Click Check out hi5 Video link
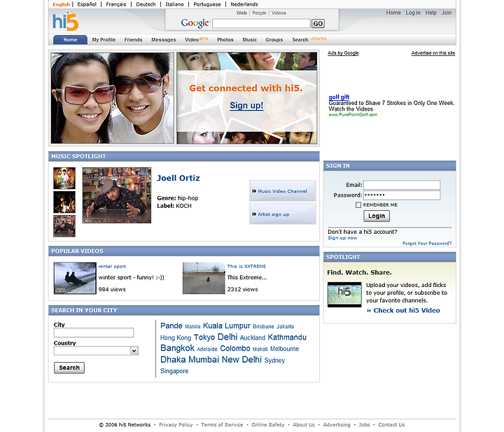504x432 pixels. 403,310
